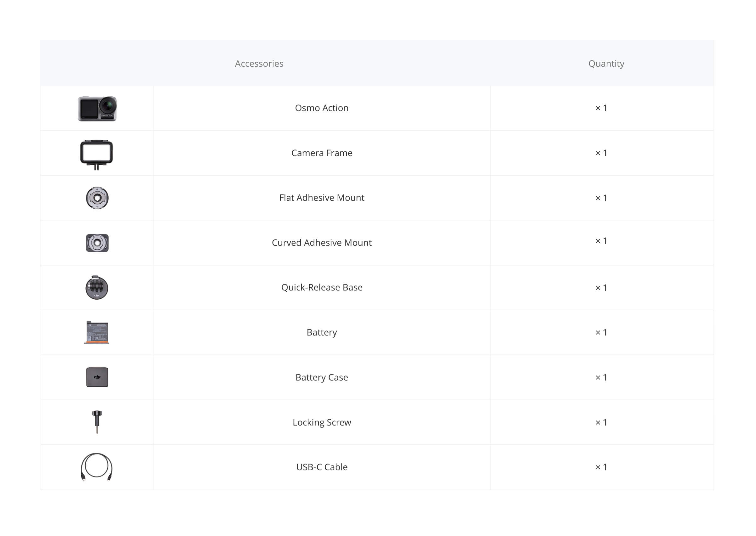The image size is (756, 536).
Task: Select the Locking Screw label
Action: click(x=322, y=422)
